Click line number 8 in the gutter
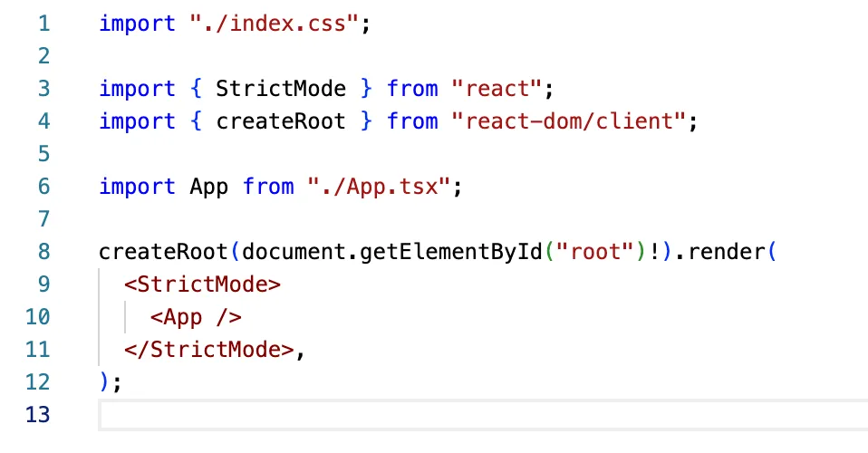The width and height of the screenshot is (868, 453). (44, 252)
